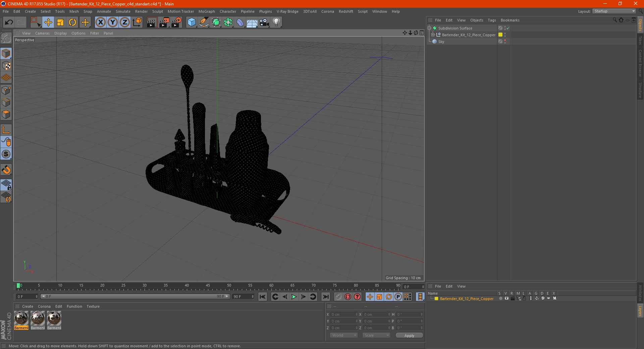Open the Scale mode dropdown
This screenshot has height=349, width=644.
point(376,335)
